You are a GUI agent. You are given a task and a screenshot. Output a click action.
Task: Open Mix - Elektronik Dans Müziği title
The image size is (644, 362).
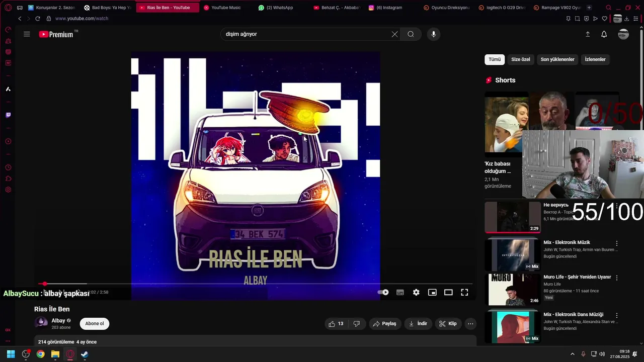pos(573,314)
